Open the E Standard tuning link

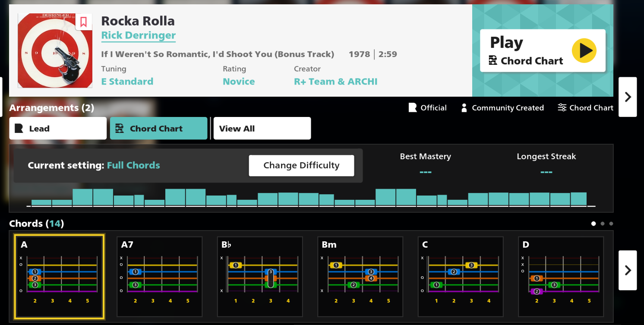[x=127, y=82]
